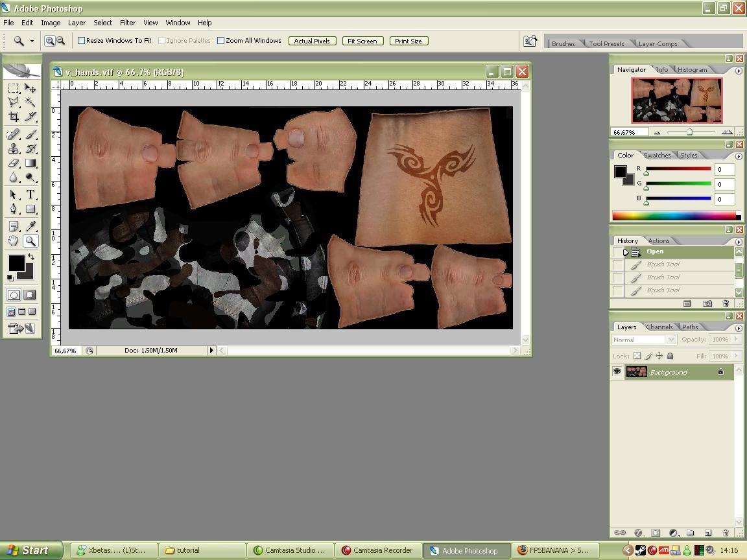This screenshot has height=560, width=747.
Task: Enable Resize Windows To Fit checkbox
Action: click(82, 41)
